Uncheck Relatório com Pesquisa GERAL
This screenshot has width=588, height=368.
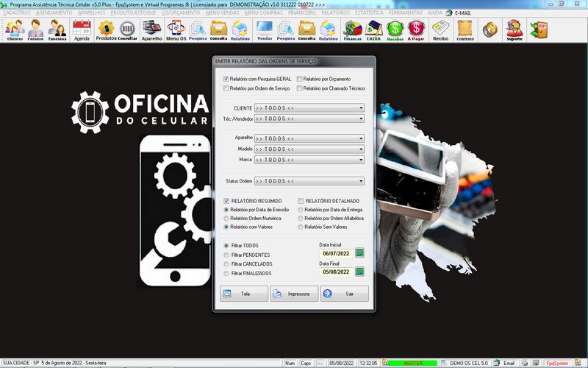[226, 79]
